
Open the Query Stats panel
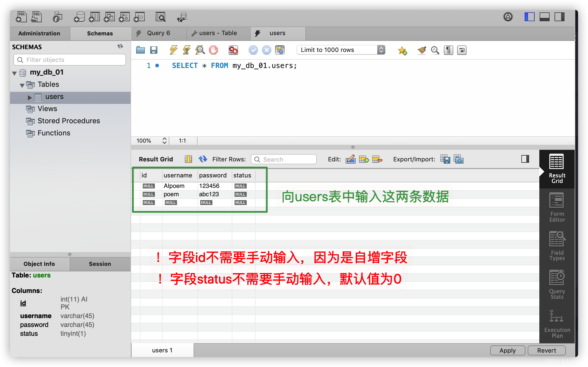557,285
